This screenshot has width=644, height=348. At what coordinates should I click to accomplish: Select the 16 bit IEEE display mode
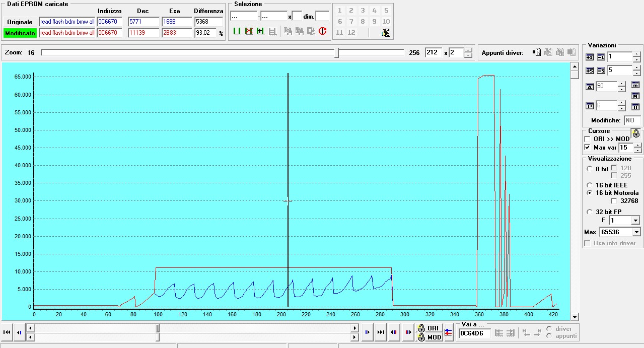click(590, 185)
